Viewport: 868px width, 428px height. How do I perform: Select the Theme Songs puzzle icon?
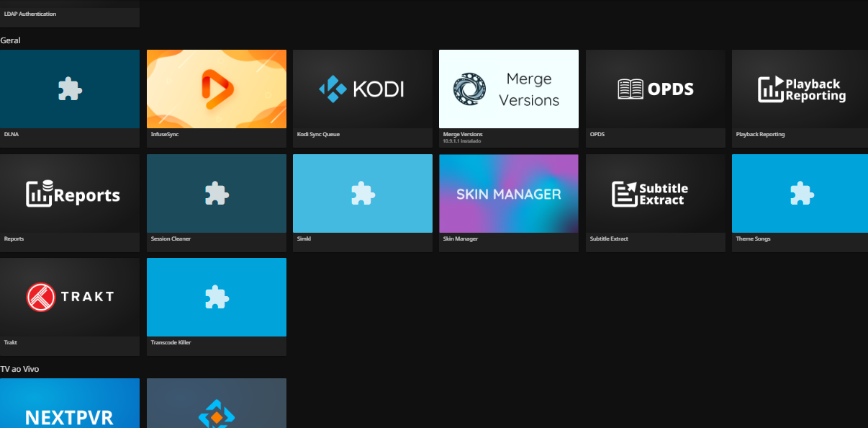[800, 193]
